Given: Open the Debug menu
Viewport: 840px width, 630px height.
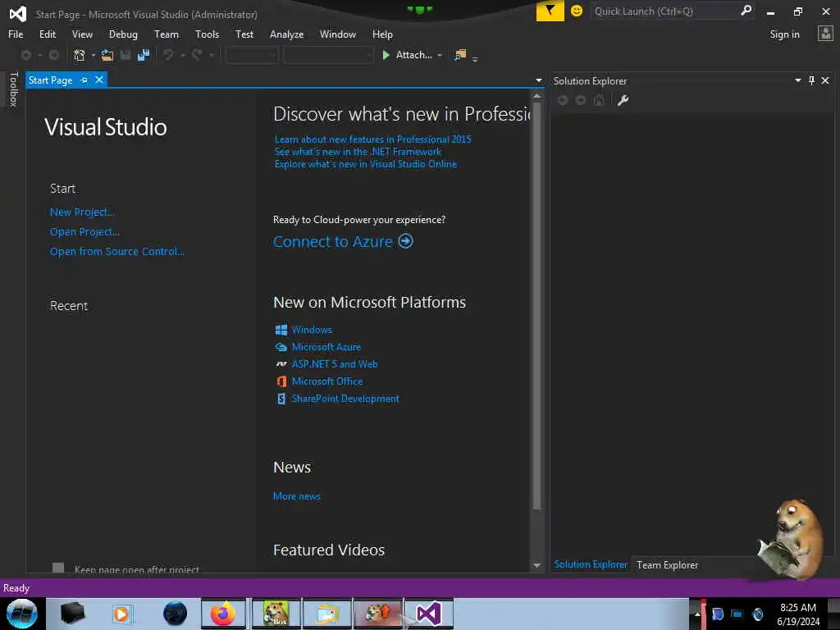Looking at the screenshot, I should point(123,34).
